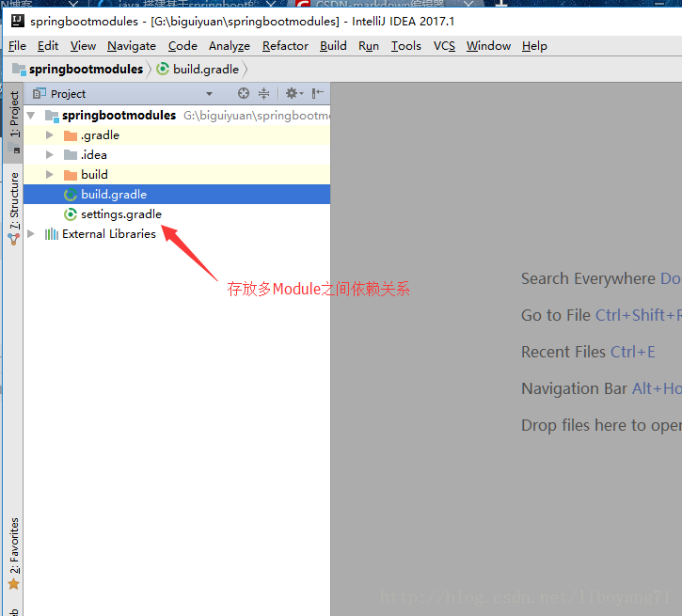Open the Code menu
682x616 pixels.
point(182,46)
